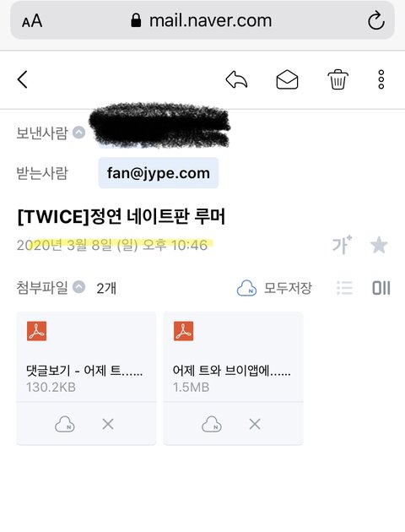Save all attachments with 모두저장
405x532 pixels.
tap(274, 288)
